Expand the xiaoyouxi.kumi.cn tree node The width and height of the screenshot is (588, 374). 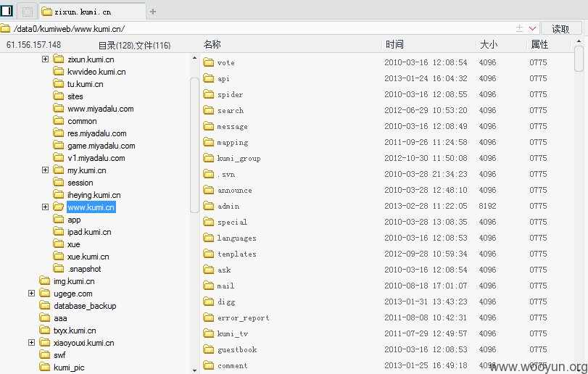click(x=31, y=342)
